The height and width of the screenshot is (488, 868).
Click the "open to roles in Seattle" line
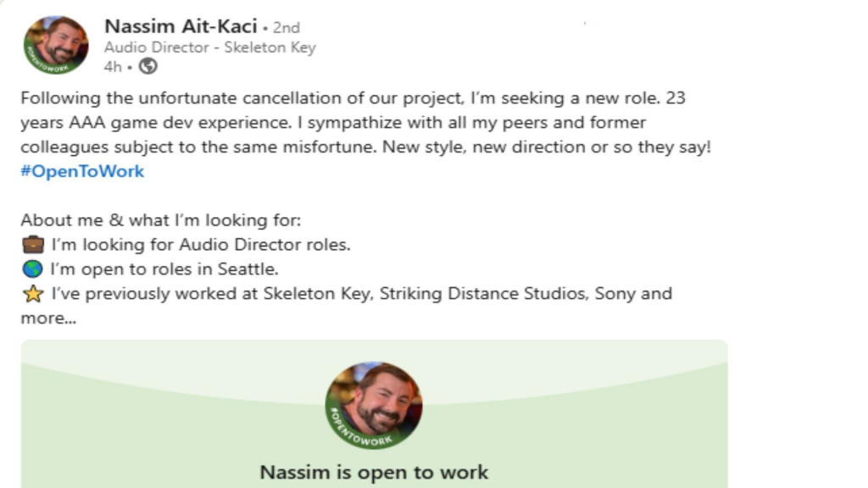[x=164, y=269]
